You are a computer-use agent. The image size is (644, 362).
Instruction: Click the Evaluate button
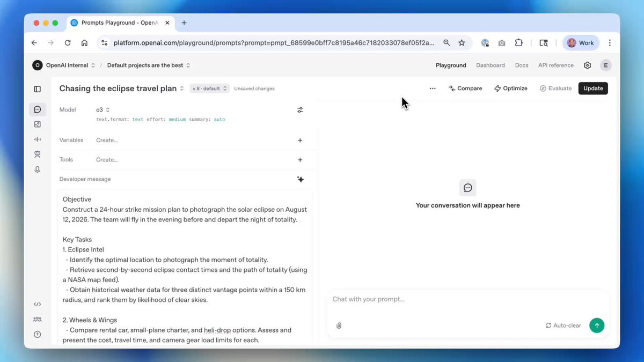click(555, 88)
